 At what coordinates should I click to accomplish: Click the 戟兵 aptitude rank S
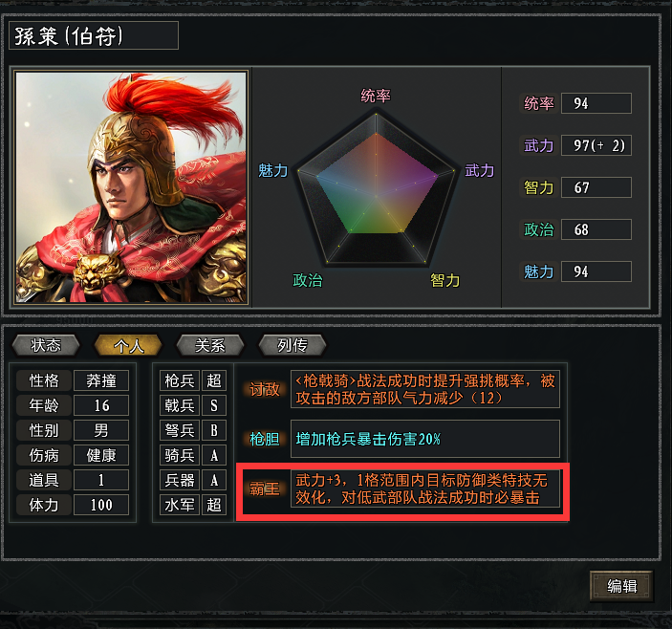click(214, 405)
